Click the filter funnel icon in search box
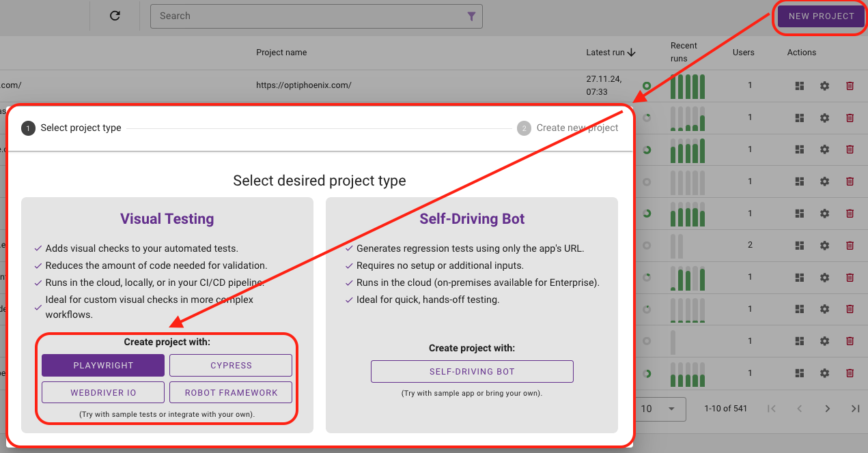This screenshot has width=868, height=453. (x=471, y=16)
